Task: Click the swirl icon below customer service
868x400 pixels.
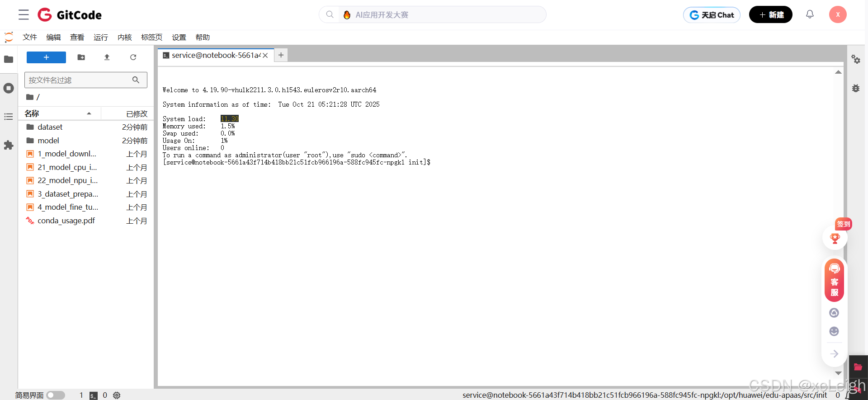Action: [834, 313]
